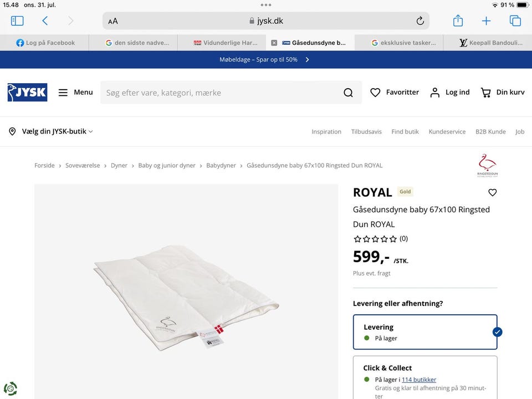The height and width of the screenshot is (399, 532).
Task: Open the Safari share sheet
Action: click(x=458, y=21)
